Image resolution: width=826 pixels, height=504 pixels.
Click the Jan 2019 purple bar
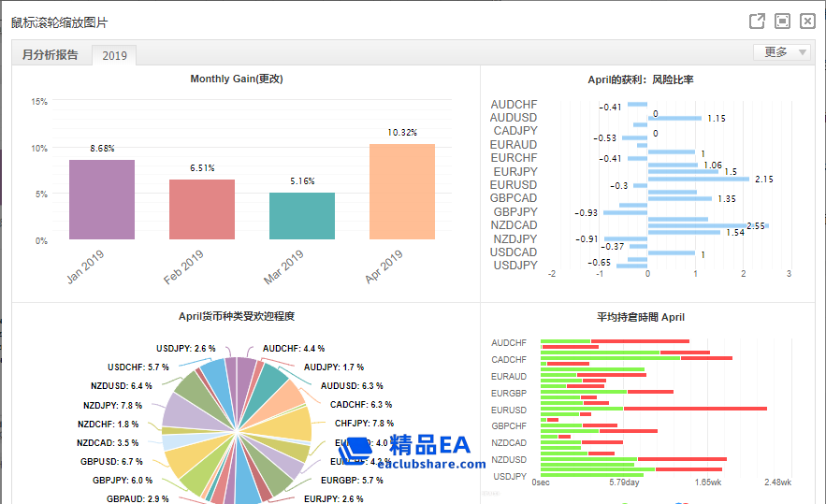pyautogui.click(x=102, y=199)
